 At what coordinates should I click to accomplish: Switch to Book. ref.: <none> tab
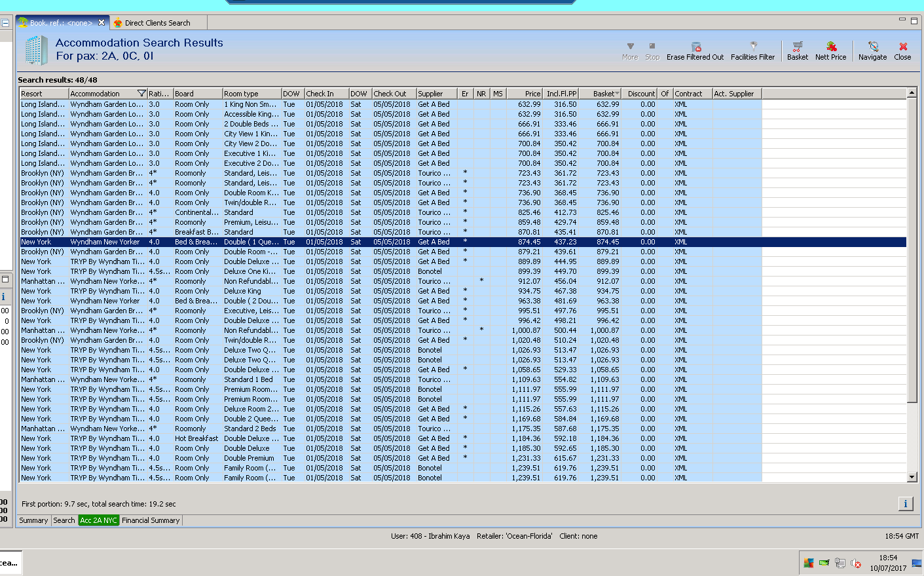click(61, 23)
